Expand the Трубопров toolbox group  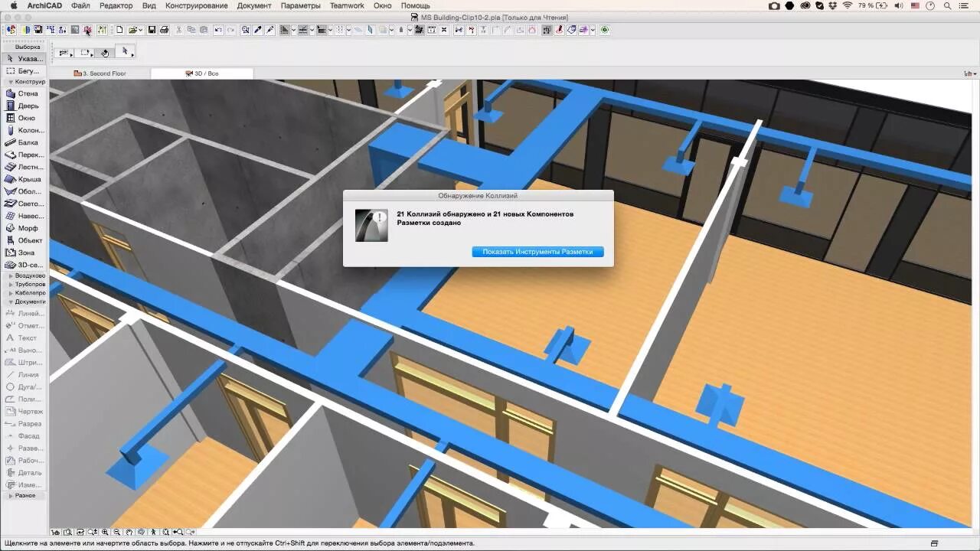pyautogui.click(x=11, y=284)
